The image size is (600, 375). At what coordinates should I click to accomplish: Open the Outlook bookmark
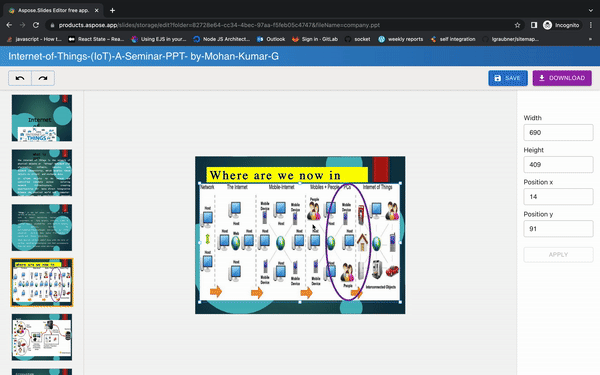[271, 39]
